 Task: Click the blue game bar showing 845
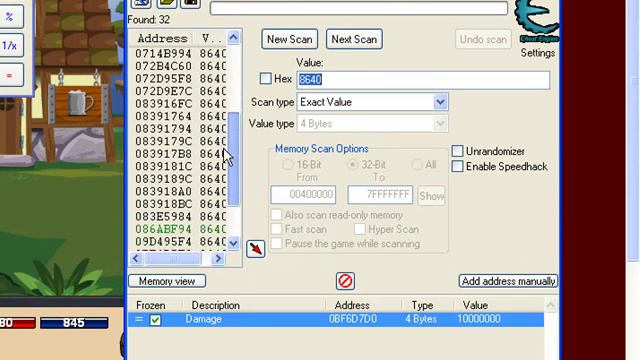74,323
